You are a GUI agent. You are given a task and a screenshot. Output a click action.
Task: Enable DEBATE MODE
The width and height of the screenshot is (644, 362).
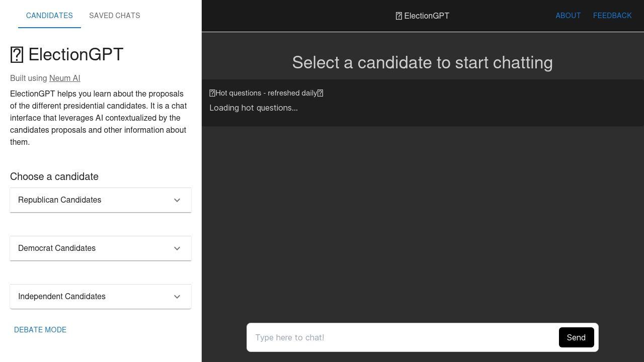40,330
